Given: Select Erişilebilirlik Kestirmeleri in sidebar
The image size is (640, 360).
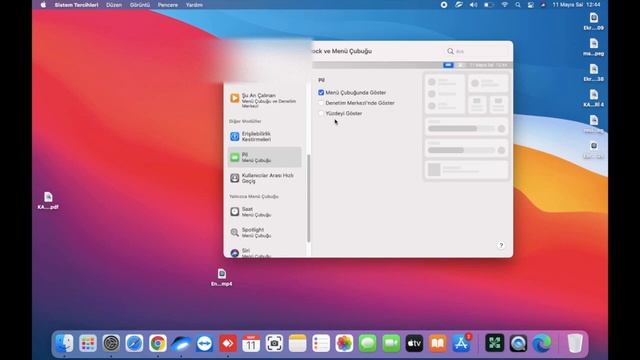Looking at the screenshot, I should click(264, 136).
